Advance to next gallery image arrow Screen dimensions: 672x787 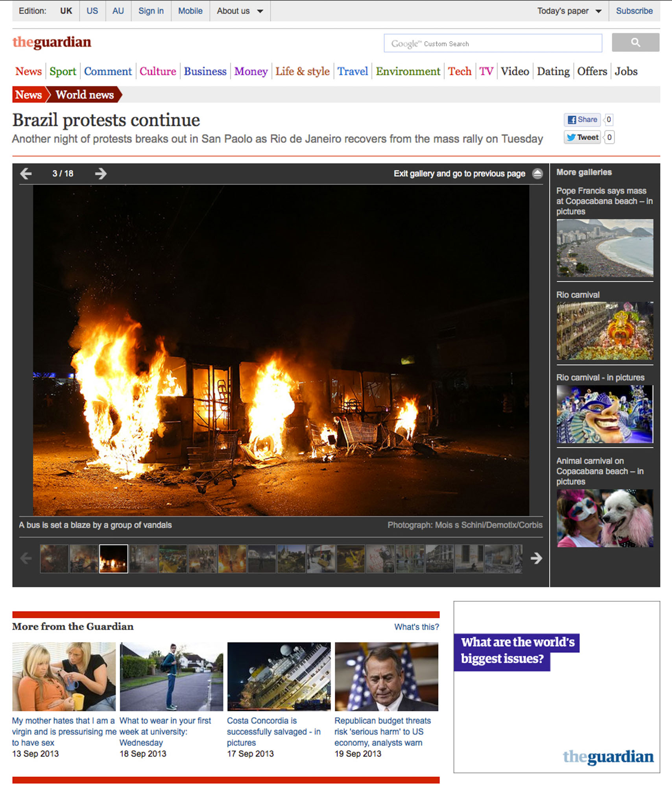[101, 174]
